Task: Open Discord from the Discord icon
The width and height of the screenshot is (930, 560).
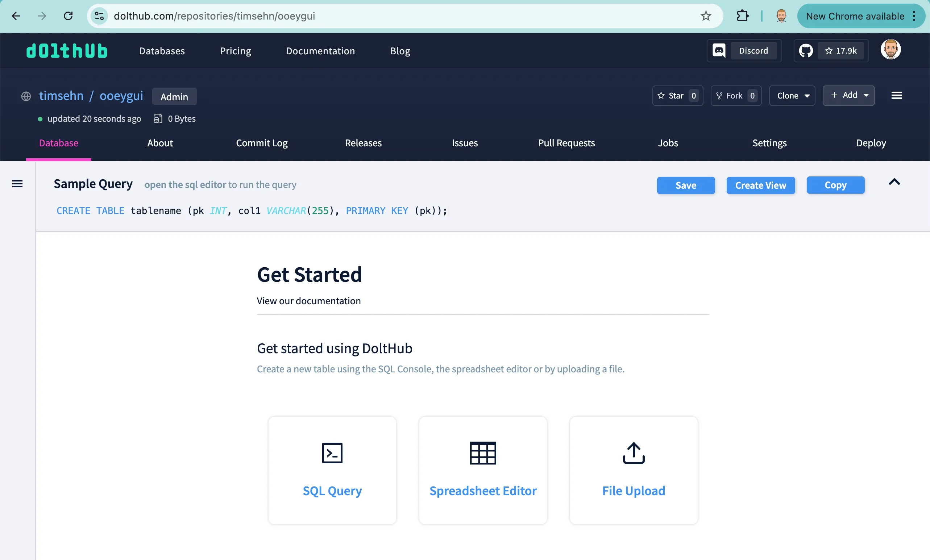Action: click(719, 51)
